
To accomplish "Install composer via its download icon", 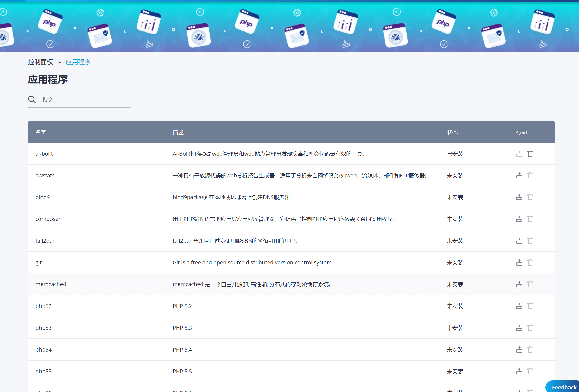I will pos(519,219).
